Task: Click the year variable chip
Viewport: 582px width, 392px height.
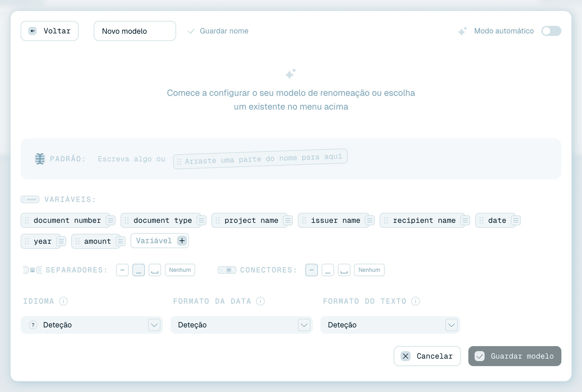Action: click(x=41, y=241)
